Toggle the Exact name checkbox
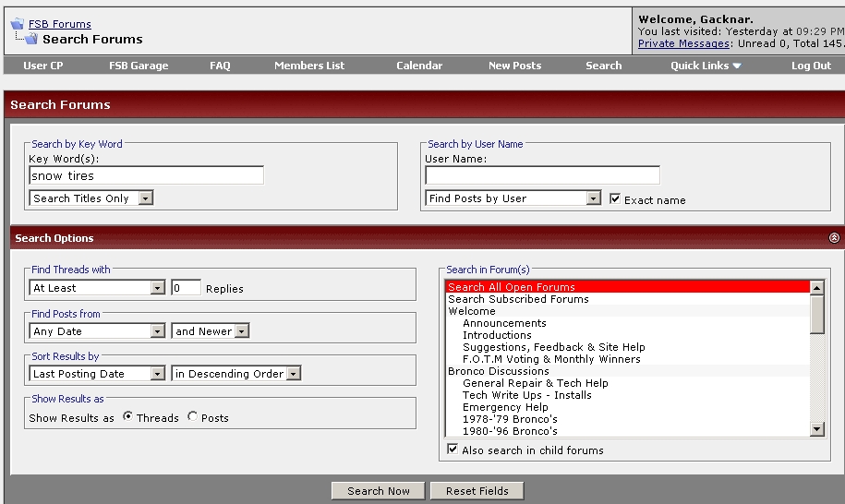Screen dimensions: 845x504 615,198
